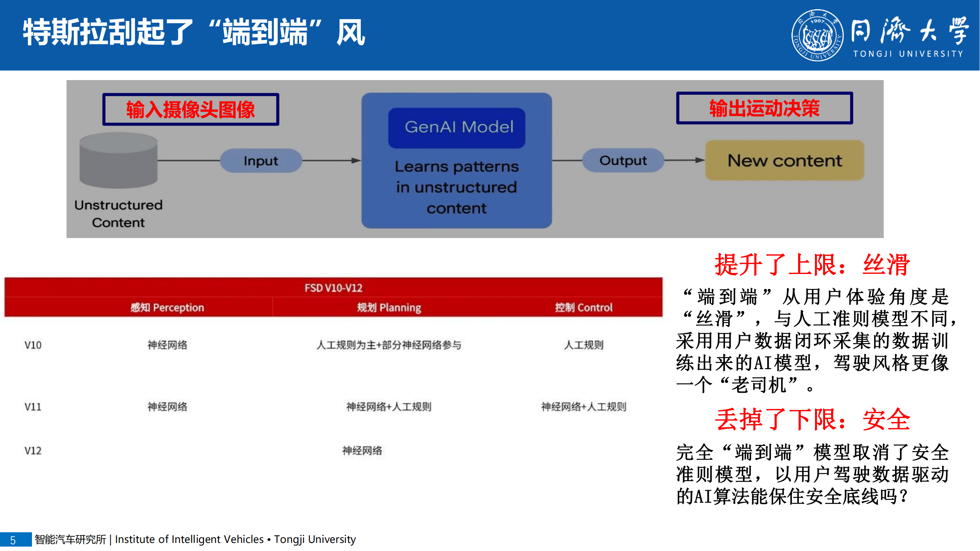Click the 规划 Planning column header

tap(389, 307)
